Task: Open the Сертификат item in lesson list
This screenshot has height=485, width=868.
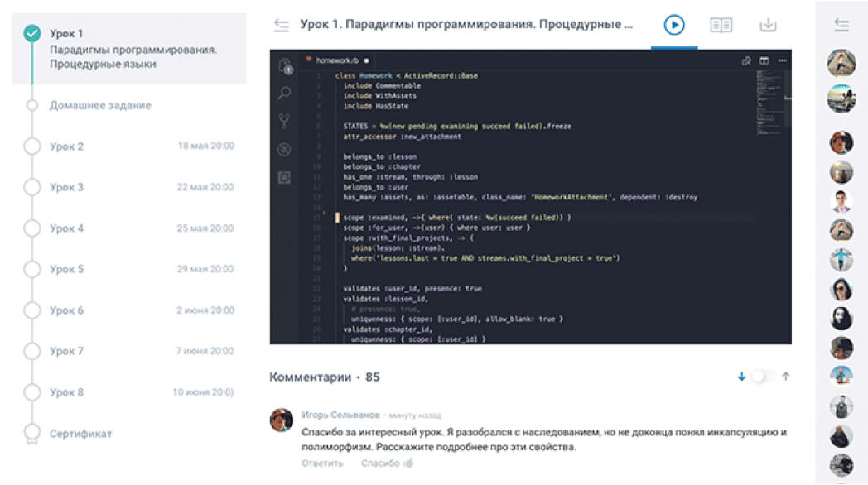Action: [81, 434]
